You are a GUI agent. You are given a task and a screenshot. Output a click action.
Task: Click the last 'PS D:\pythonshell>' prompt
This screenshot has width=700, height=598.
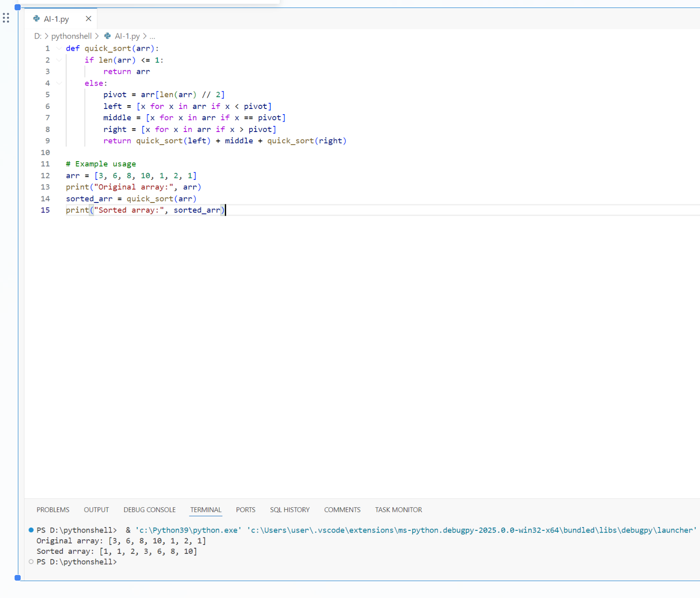(77, 562)
